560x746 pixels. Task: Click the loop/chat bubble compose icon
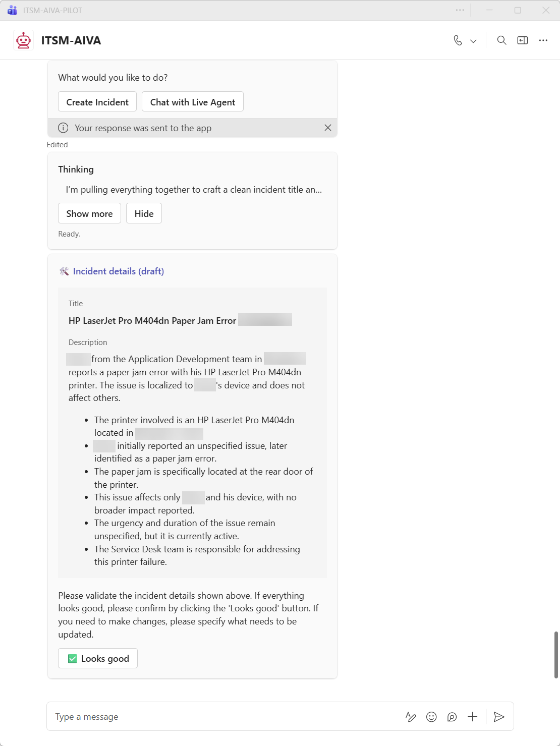pyautogui.click(x=452, y=717)
